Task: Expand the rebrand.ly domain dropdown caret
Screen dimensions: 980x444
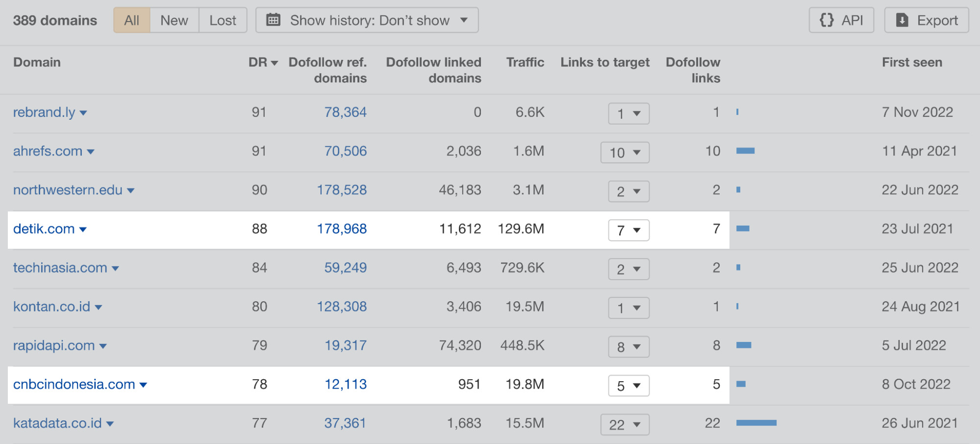Action: 84,113
